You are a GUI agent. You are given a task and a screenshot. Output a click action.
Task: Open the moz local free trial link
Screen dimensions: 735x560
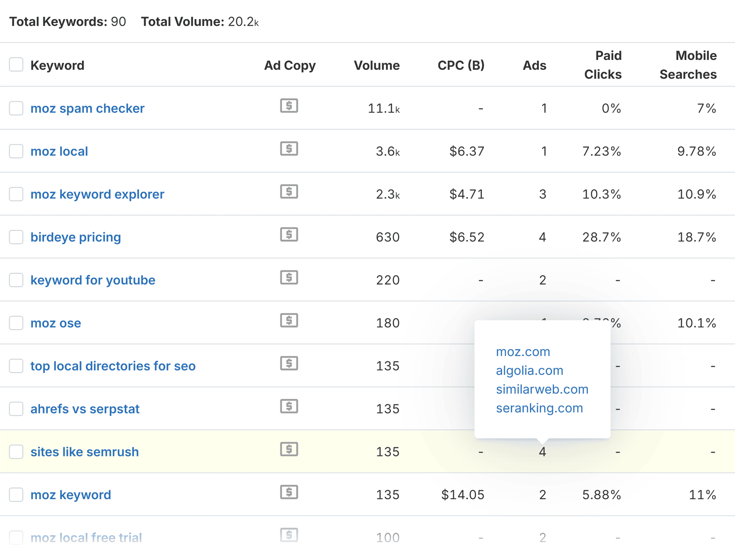[x=86, y=538]
